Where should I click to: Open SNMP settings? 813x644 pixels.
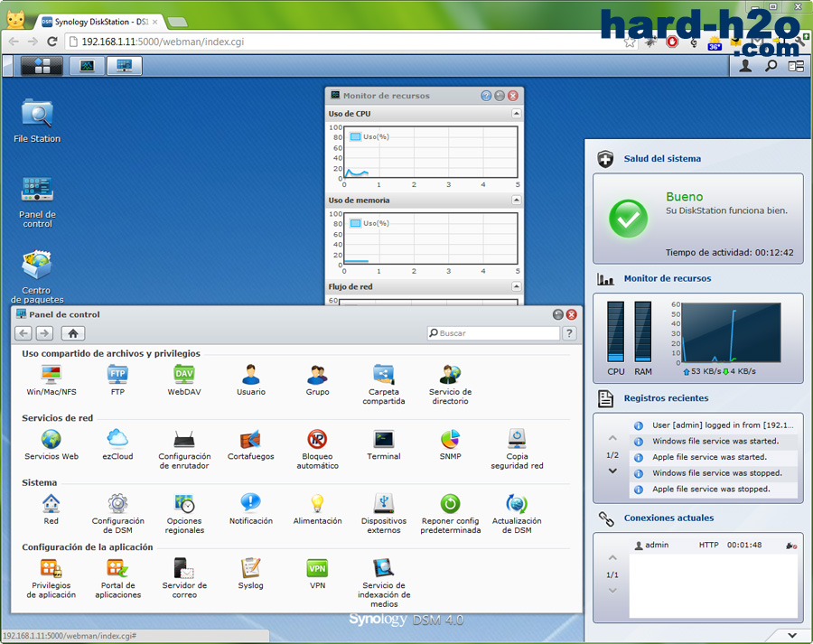pos(450,445)
